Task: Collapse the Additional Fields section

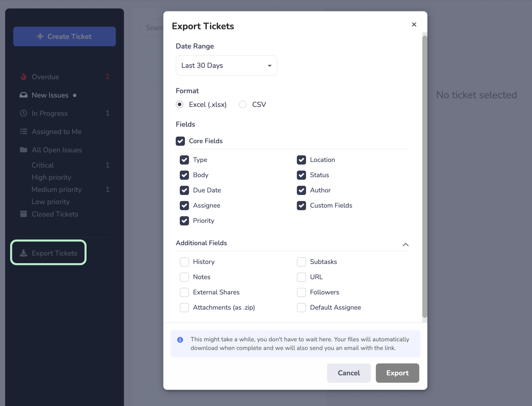Action: 405,245
